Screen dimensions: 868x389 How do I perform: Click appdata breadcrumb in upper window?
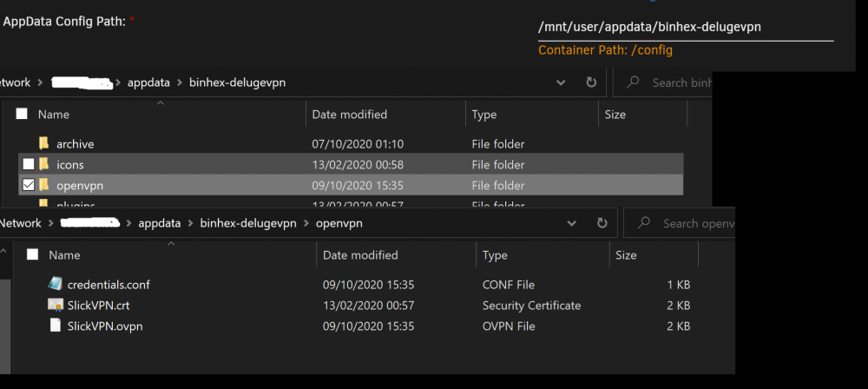tap(148, 82)
